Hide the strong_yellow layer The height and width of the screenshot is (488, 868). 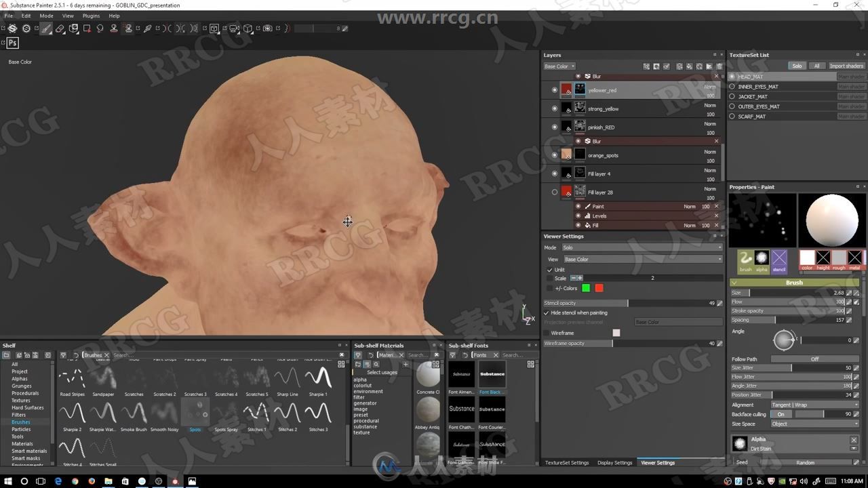[x=555, y=108]
